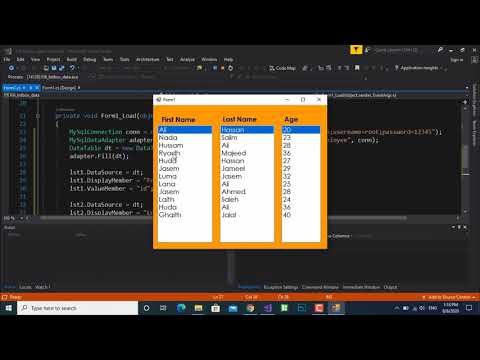Click the Restart debugging circular arrow icon
Image resolution: width=480 pixels, height=360 pixels.
pyautogui.click(x=230, y=68)
